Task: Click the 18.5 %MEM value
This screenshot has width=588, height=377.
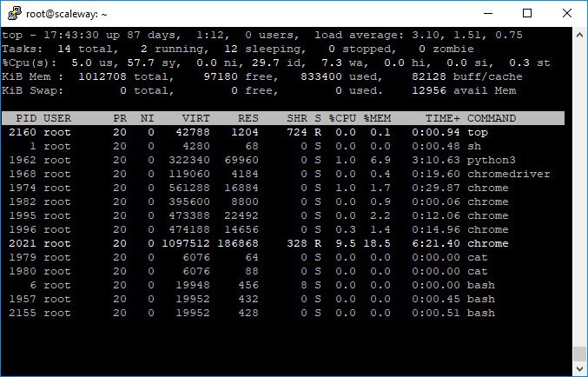Action: pos(377,243)
